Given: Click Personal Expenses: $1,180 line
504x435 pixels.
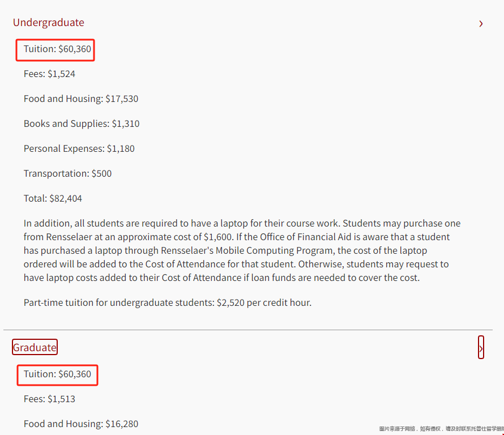Looking at the screenshot, I should click(79, 148).
